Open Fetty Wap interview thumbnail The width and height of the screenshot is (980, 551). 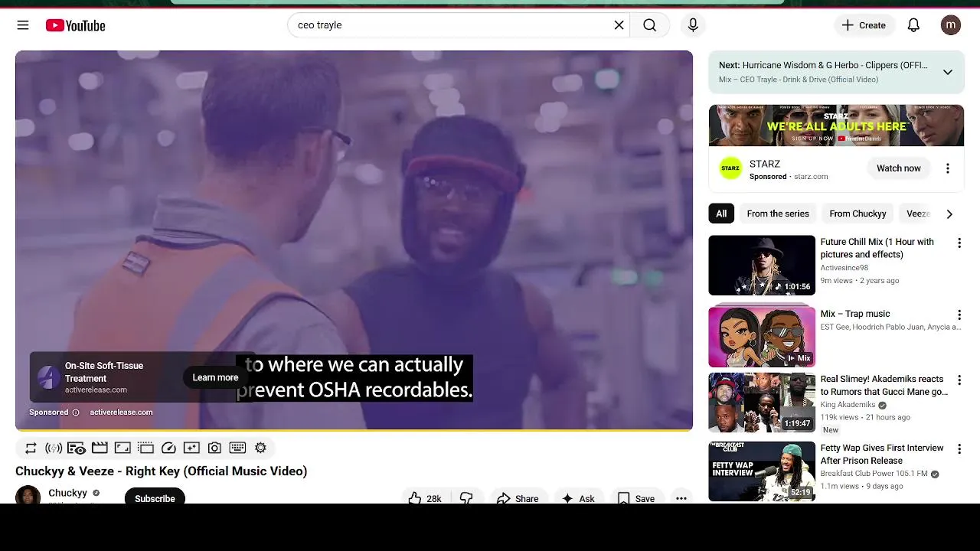click(x=762, y=471)
